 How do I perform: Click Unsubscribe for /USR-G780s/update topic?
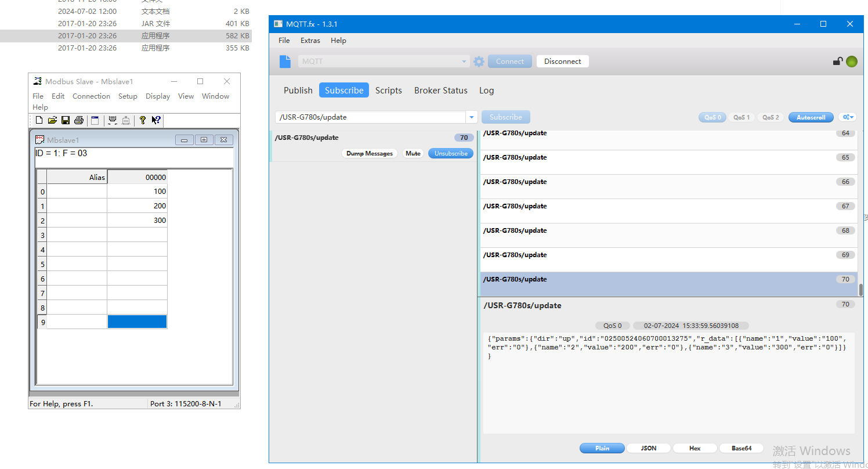[x=451, y=154]
